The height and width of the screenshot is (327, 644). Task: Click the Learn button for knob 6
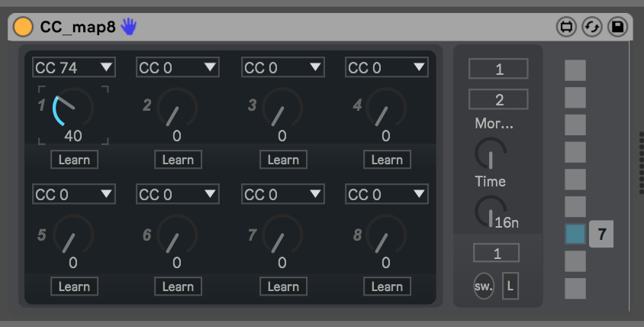pyautogui.click(x=179, y=287)
